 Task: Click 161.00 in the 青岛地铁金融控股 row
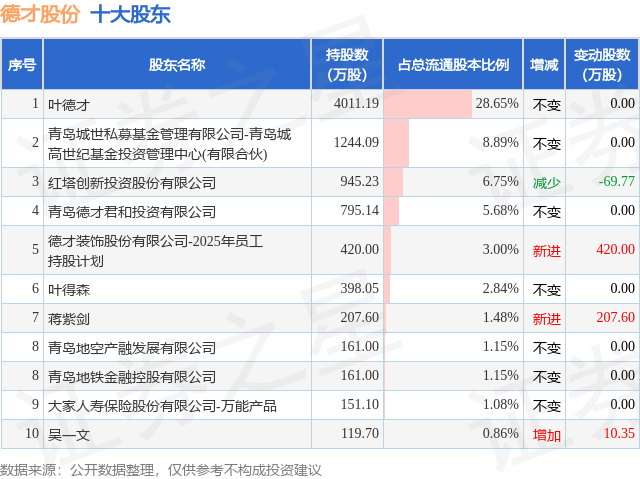(360, 375)
